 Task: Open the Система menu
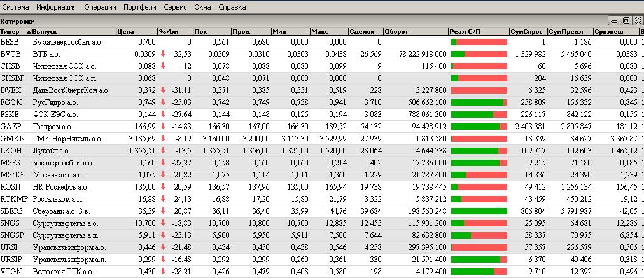coord(16,7)
